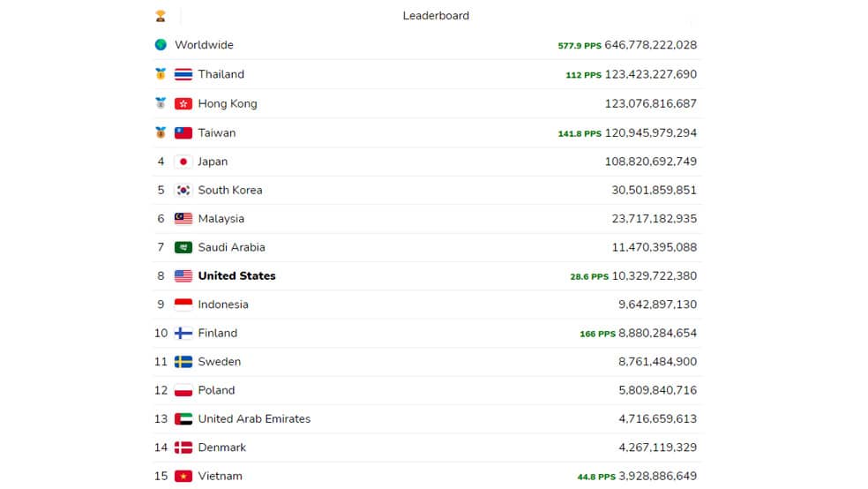
Task: Click the bronze medal icon for Taiwan
Action: tap(161, 132)
